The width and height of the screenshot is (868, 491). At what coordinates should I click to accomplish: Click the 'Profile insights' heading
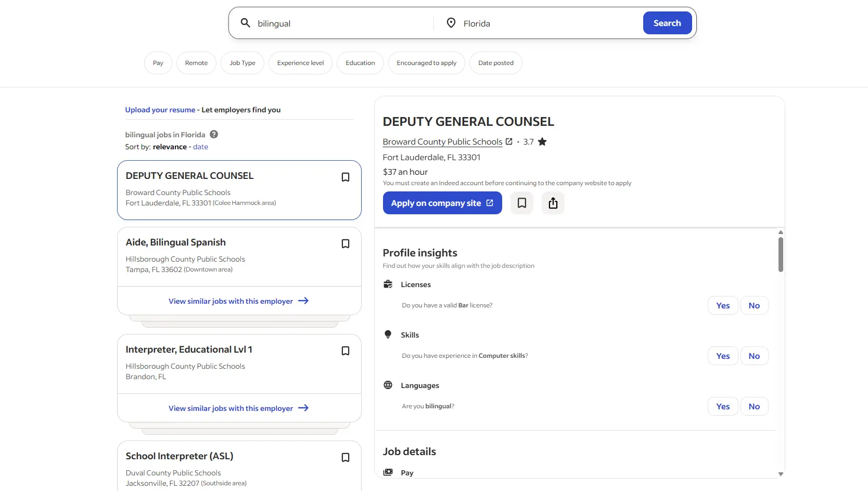[420, 253]
